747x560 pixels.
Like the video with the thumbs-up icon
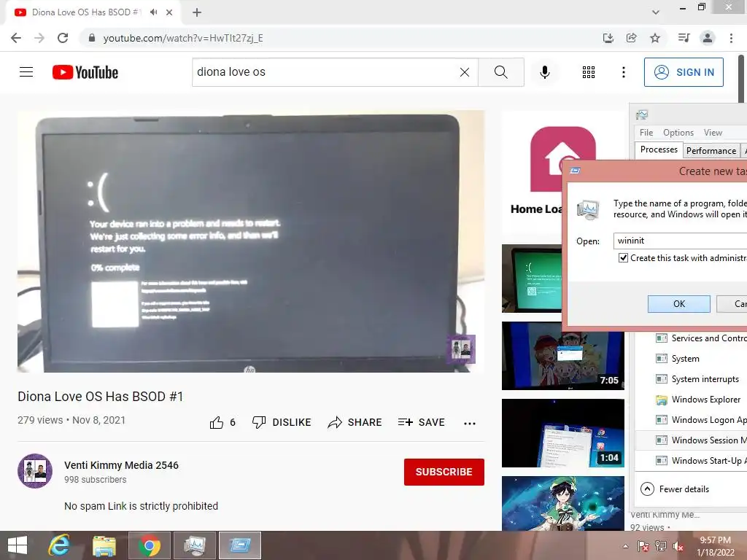216,422
